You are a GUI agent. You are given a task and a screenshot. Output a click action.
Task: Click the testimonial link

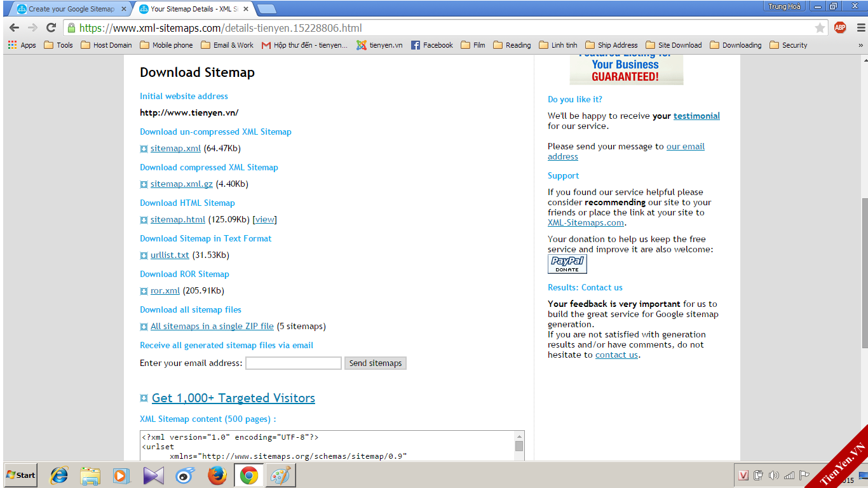click(696, 116)
